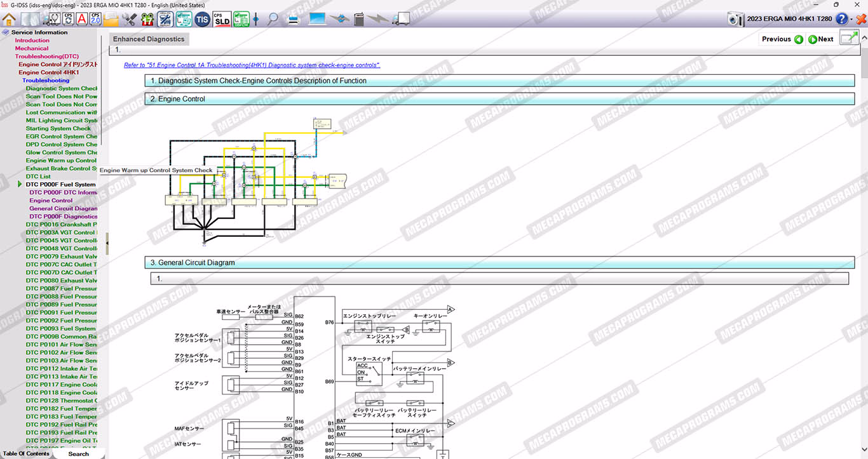Viewport: 868px width, 459px height.
Task: Open DTC P0016 Crankshaft tree item
Action: pos(62,225)
